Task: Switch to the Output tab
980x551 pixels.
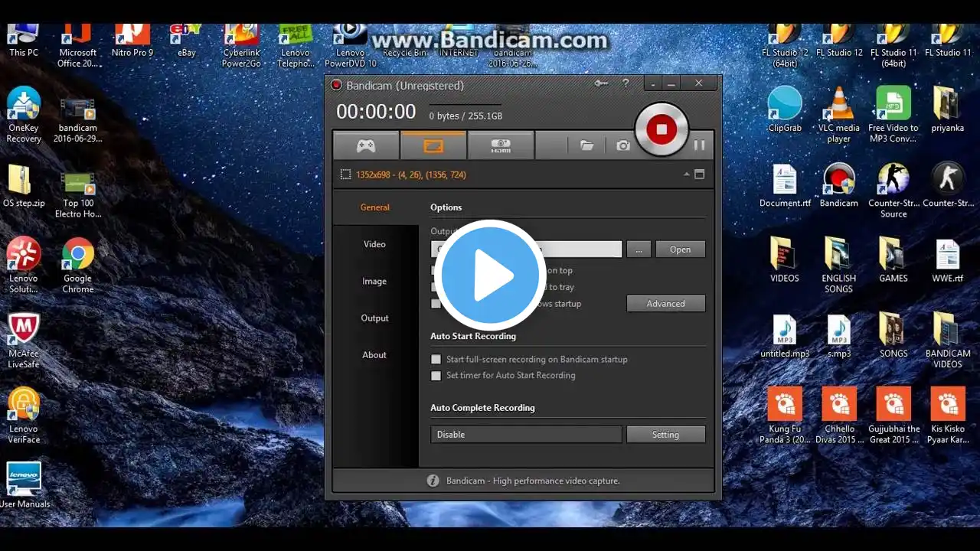Action: (374, 318)
